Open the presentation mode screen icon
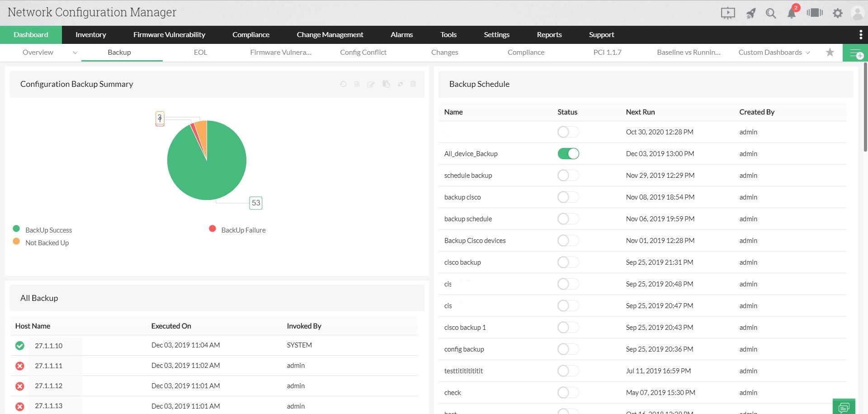 click(728, 13)
